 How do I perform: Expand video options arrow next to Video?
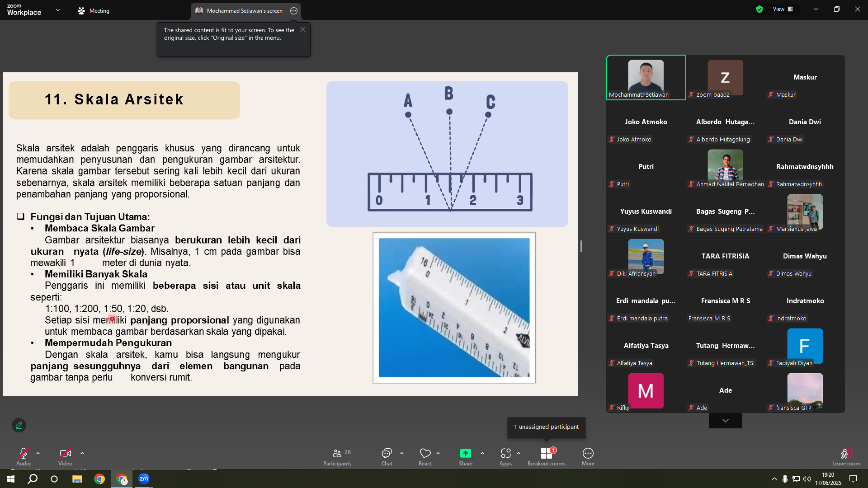pyautogui.click(x=82, y=453)
